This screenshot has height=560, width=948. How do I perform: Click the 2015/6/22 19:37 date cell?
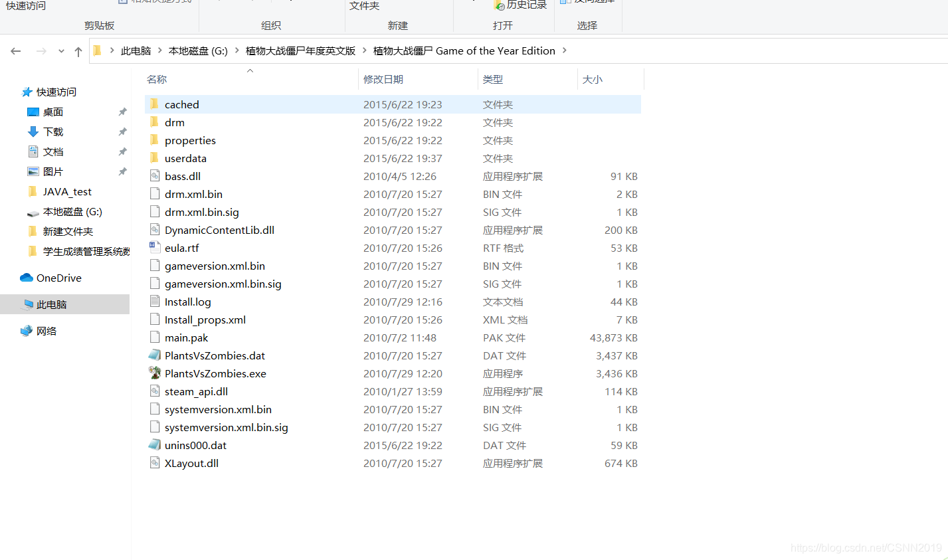[403, 158]
